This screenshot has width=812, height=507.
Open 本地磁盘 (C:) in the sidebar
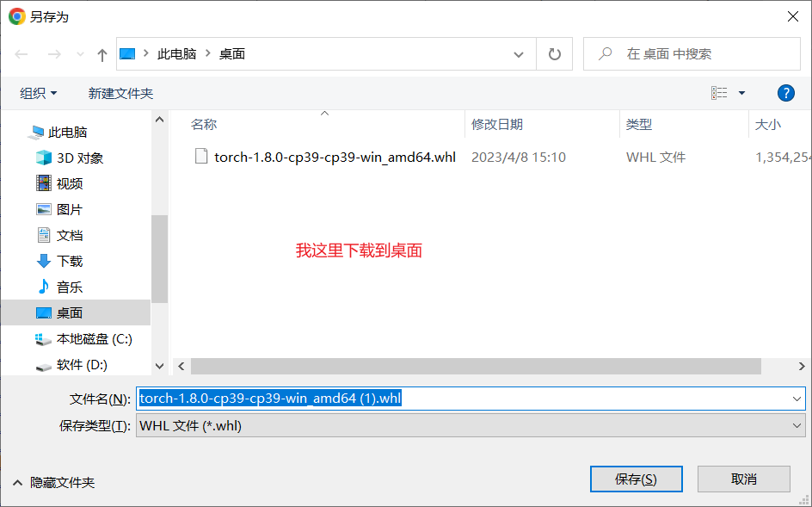click(94, 339)
